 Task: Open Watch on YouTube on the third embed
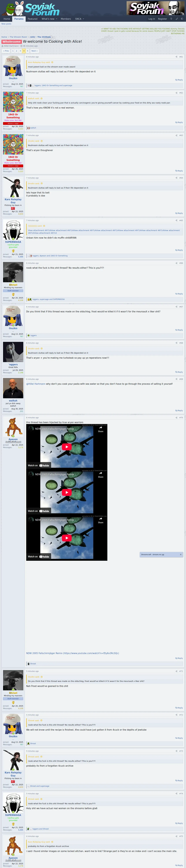pyautogui.click(x=39, y=557)
